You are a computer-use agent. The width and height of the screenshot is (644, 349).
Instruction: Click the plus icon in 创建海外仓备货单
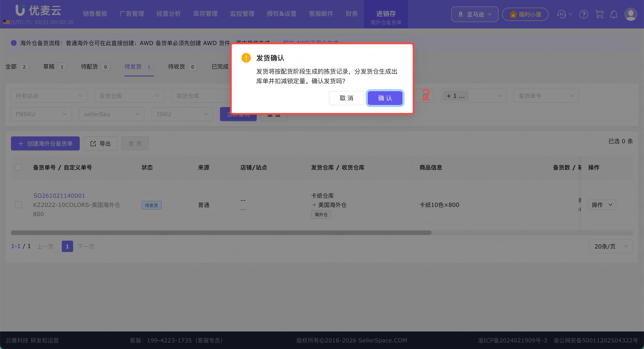click(x=21, y=143)
